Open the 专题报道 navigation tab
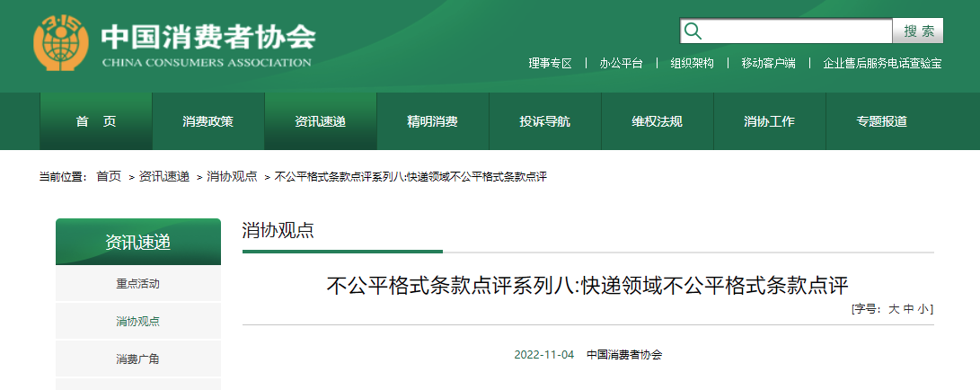980x390 pixels. coord(882,121)
